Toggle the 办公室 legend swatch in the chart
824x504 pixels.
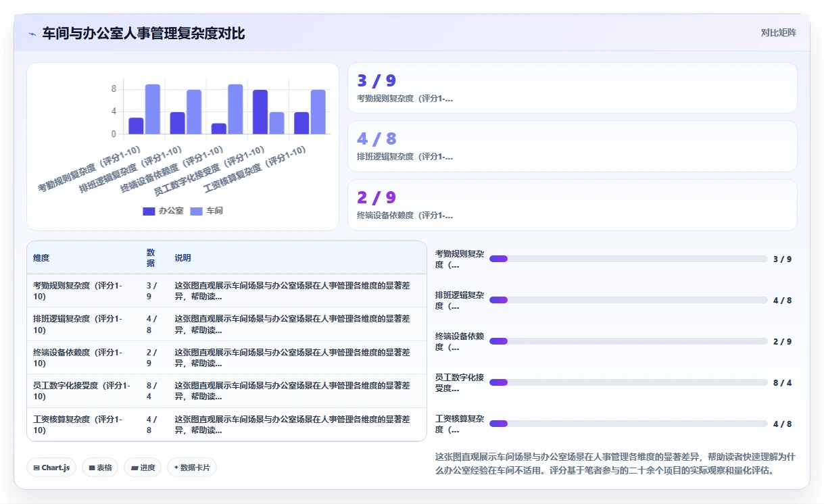click(x=149, y=211)
